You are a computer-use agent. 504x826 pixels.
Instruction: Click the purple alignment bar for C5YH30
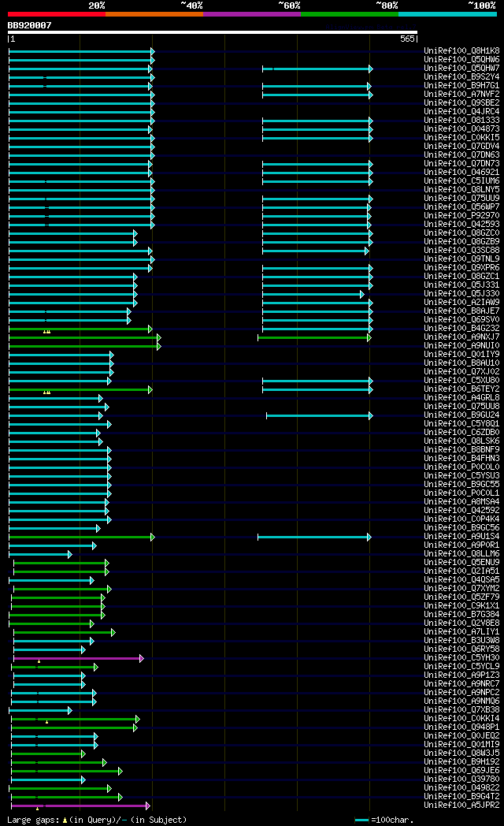point(79,658)
